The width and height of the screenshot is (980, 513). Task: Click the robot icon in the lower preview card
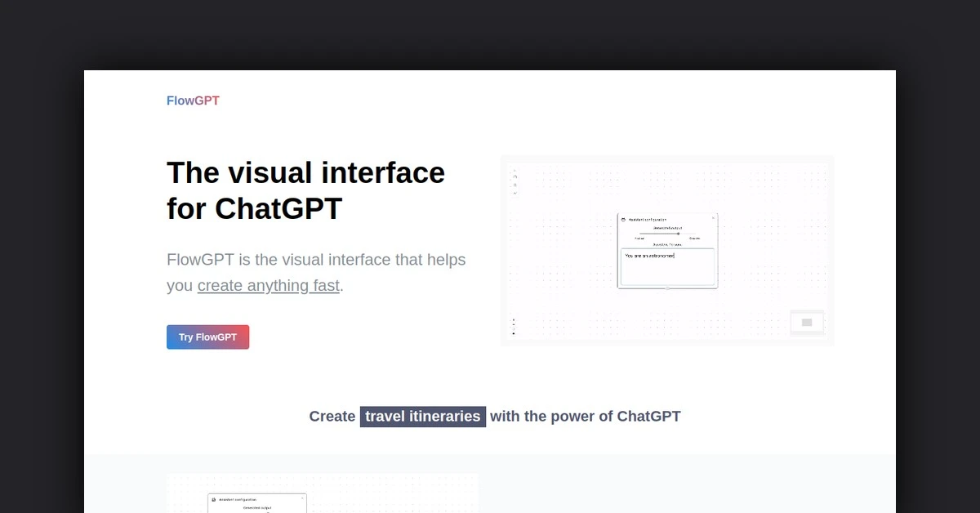click(213, 499)
